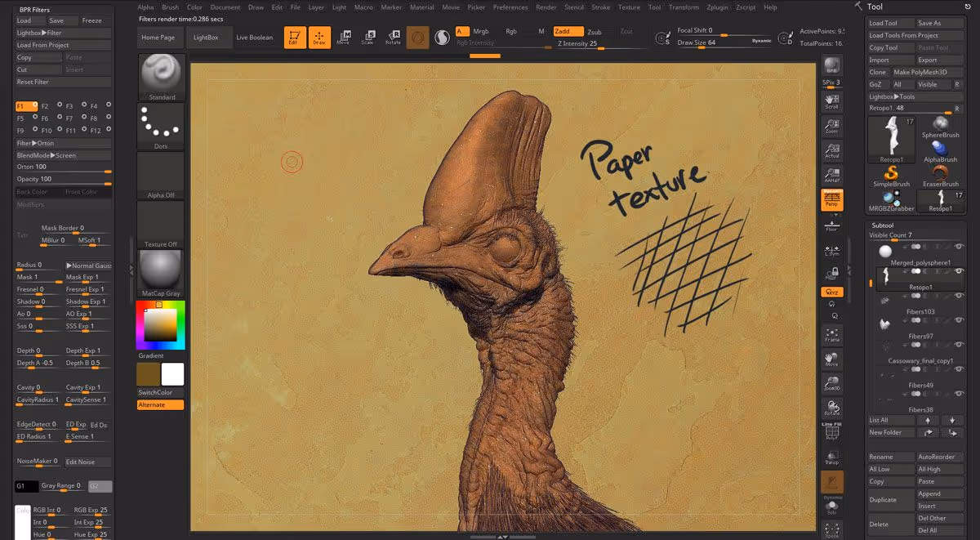The image size is (980, 540).
Task: Open Lightbox Filter browser
Action: [63, 33]
